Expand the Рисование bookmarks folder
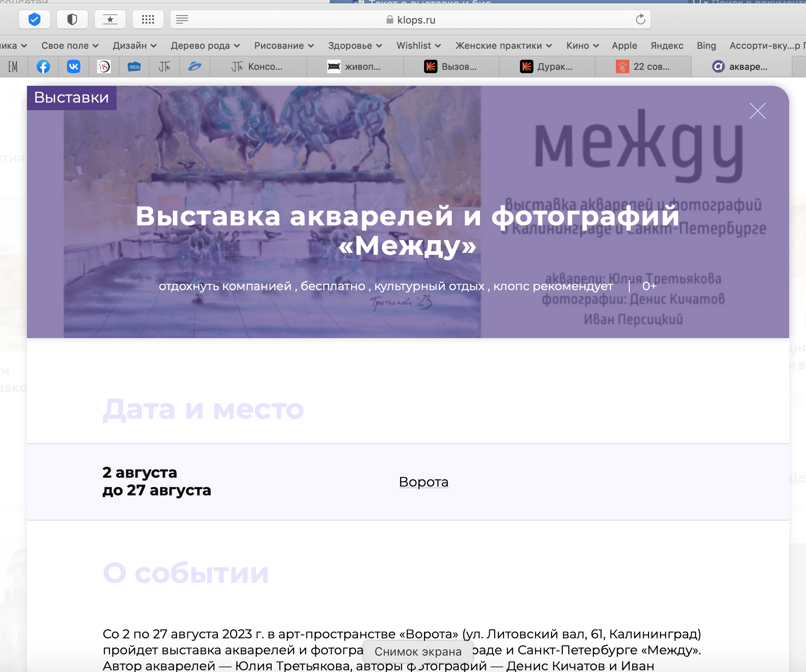The height and width of the screenshot is (672, 806). [x=284, y=45]
